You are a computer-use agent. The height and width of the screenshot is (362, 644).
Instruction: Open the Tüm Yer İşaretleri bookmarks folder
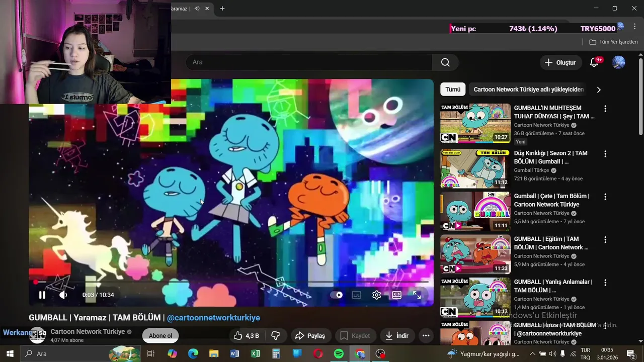click(613, 42)
